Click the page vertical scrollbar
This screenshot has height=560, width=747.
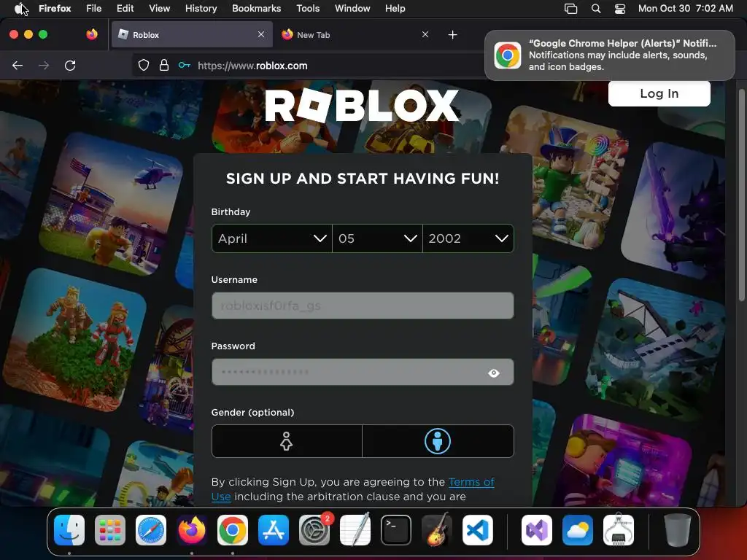tap(741, 195)
